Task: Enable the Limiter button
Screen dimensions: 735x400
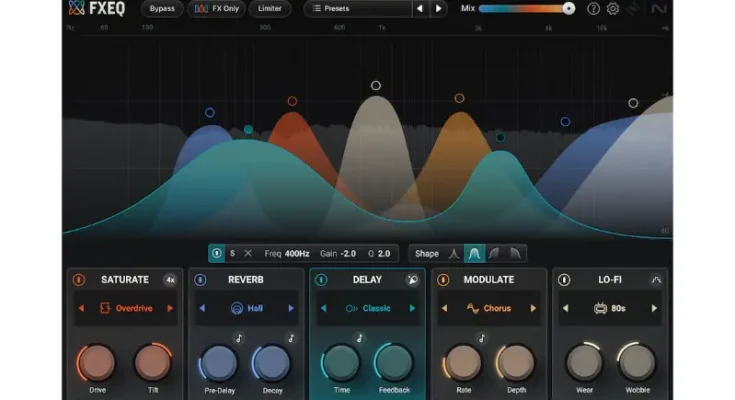Action: coord(269,9)
